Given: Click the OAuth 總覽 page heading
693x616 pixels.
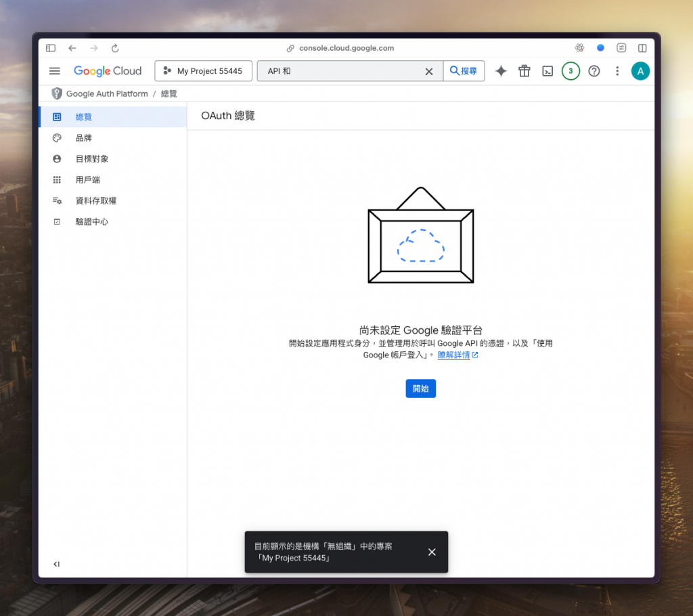Looking at the screenshot, I should click(228, 116).
